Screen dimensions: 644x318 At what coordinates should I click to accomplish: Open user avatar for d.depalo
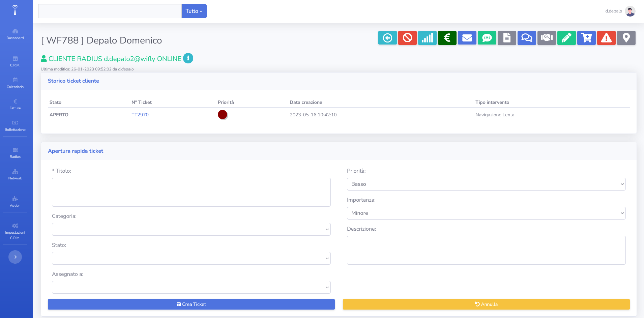tap(630, 11)
